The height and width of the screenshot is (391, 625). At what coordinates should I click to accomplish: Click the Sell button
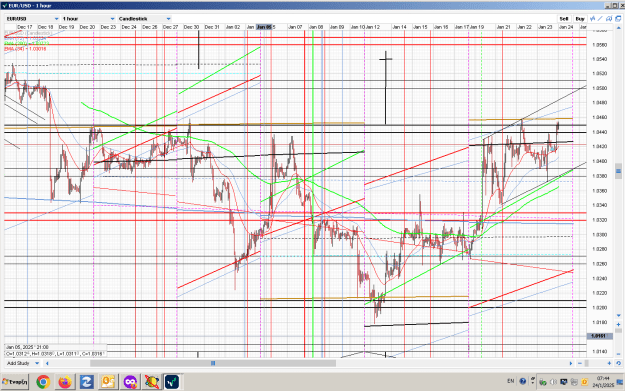[564, 19]
